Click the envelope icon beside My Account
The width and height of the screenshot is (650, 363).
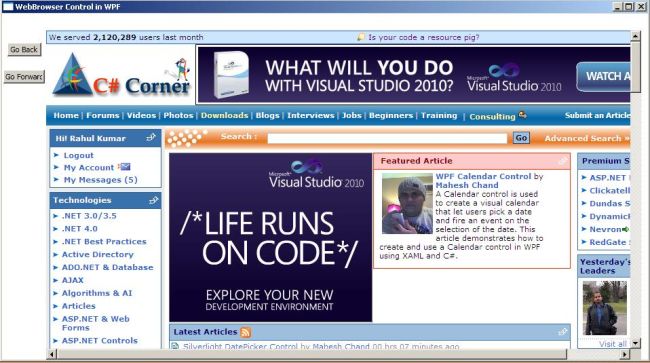(x=124, y=167)
